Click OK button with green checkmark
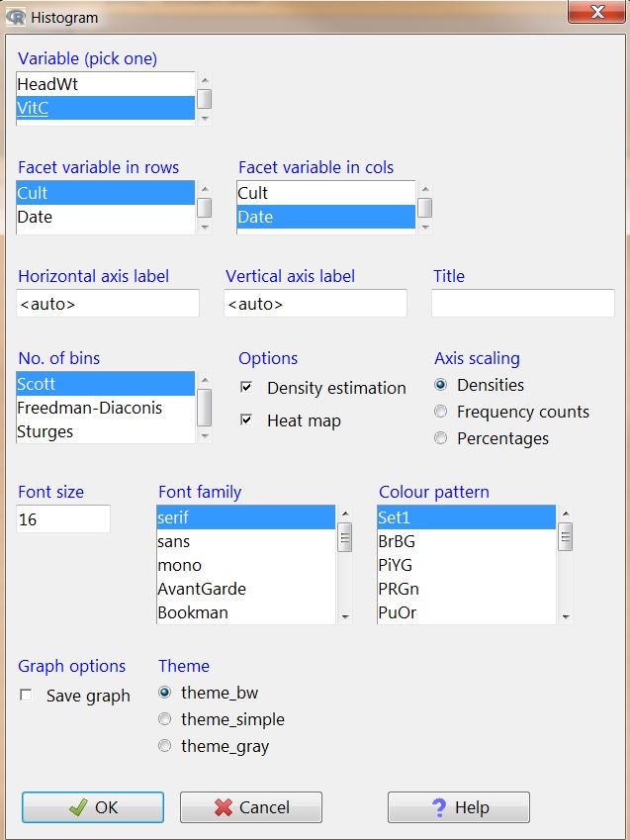The image size is (630, 840). point(93,806)
